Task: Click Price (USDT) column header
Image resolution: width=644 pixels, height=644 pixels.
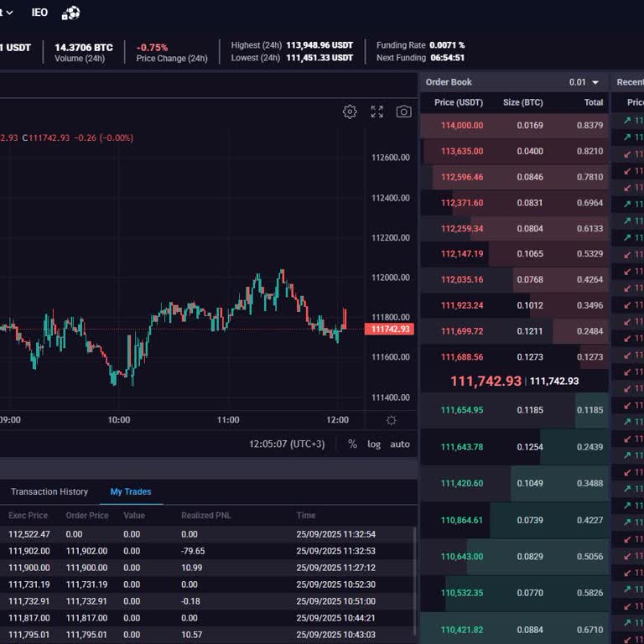Action: 459,102
